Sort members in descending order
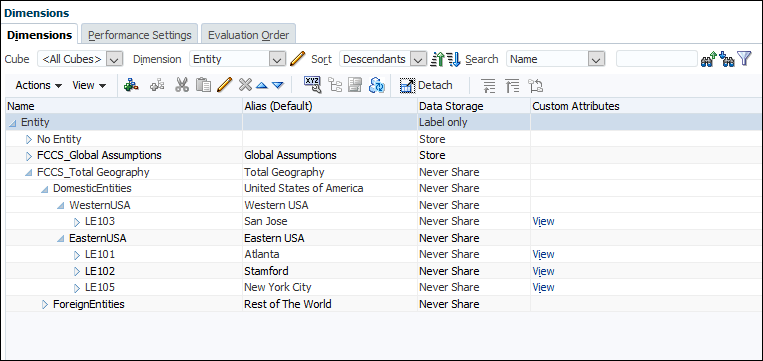This screenshot has height=361, width=763. coord(454,59)
